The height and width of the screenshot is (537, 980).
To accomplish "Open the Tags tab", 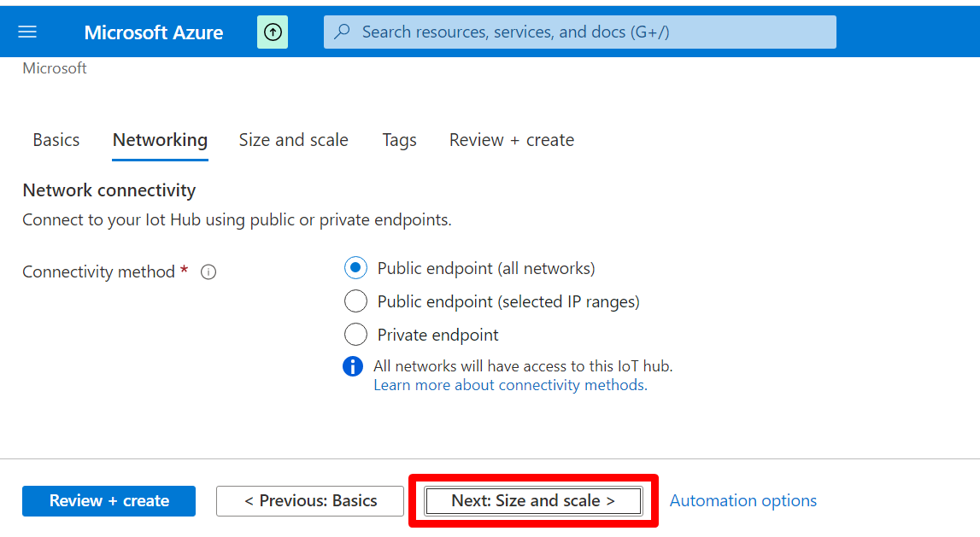I will coord(399,140).
